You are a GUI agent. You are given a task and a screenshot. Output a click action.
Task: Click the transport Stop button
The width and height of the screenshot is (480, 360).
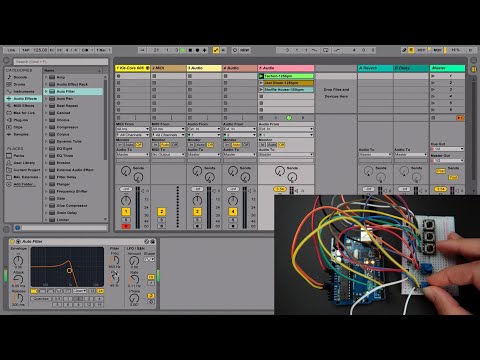[x=190, y=50]
